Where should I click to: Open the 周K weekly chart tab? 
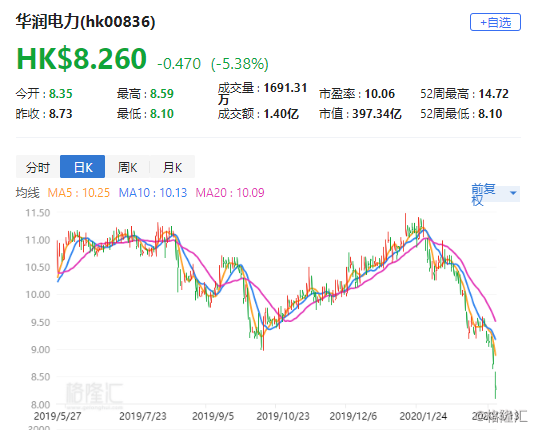tap(127, 167)
